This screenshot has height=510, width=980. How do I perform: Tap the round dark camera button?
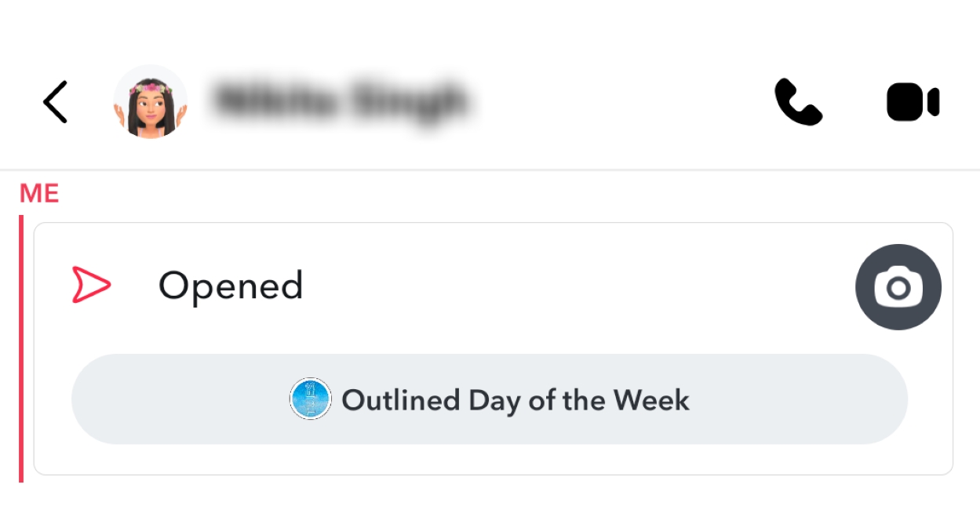[898, 287]
